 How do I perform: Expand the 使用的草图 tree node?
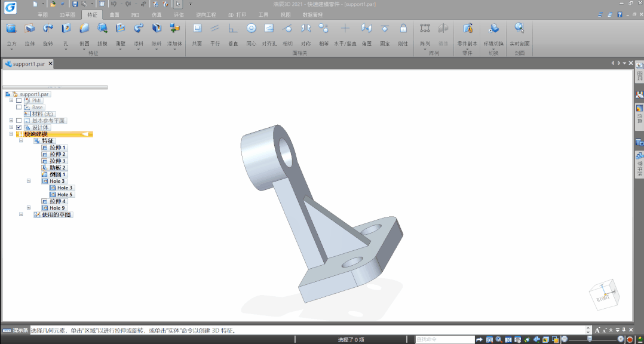tap(20, 214)
